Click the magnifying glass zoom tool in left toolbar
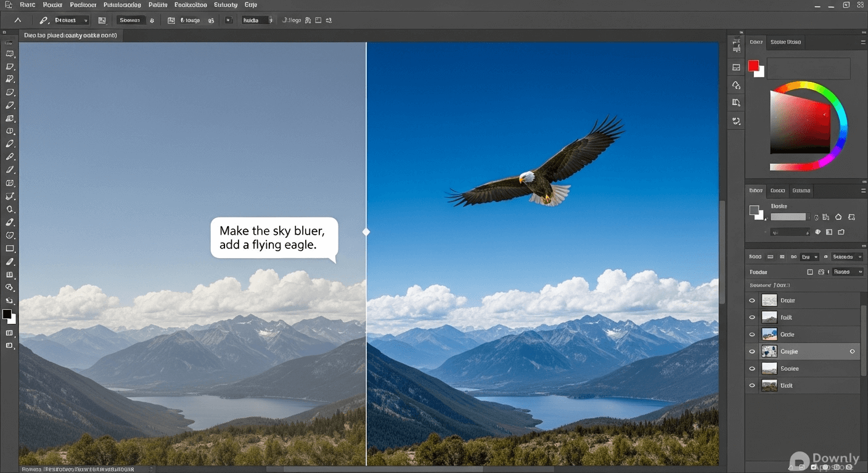868x473 pixels. (x=10, y=209)
